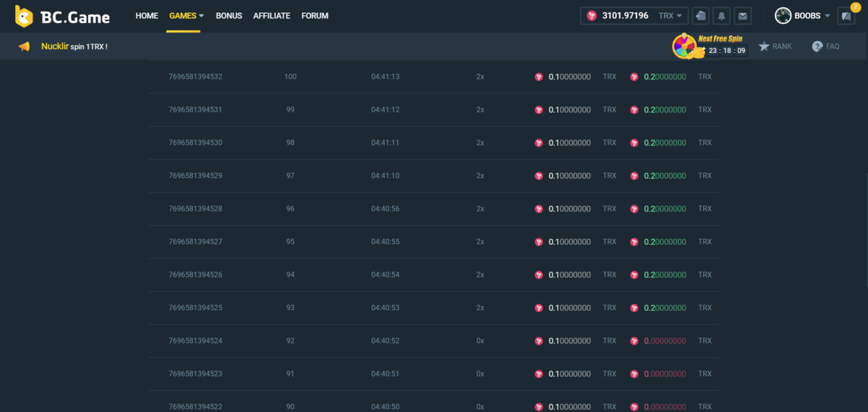Open the Games dropdown menu
This screenshot has height=412, width=868.
point(186,16)
